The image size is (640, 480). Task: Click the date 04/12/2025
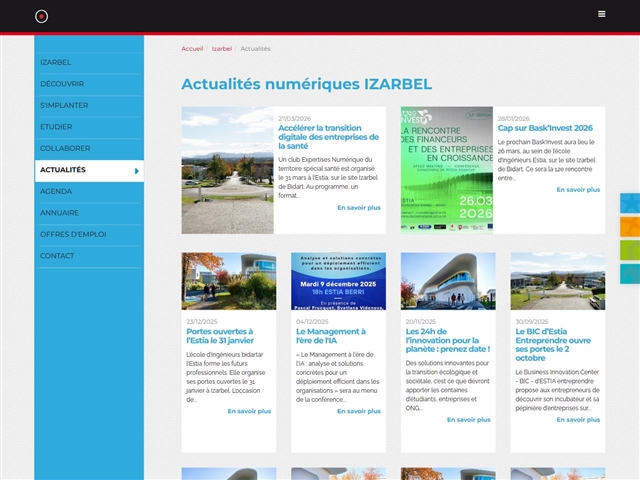pos(312,322)
